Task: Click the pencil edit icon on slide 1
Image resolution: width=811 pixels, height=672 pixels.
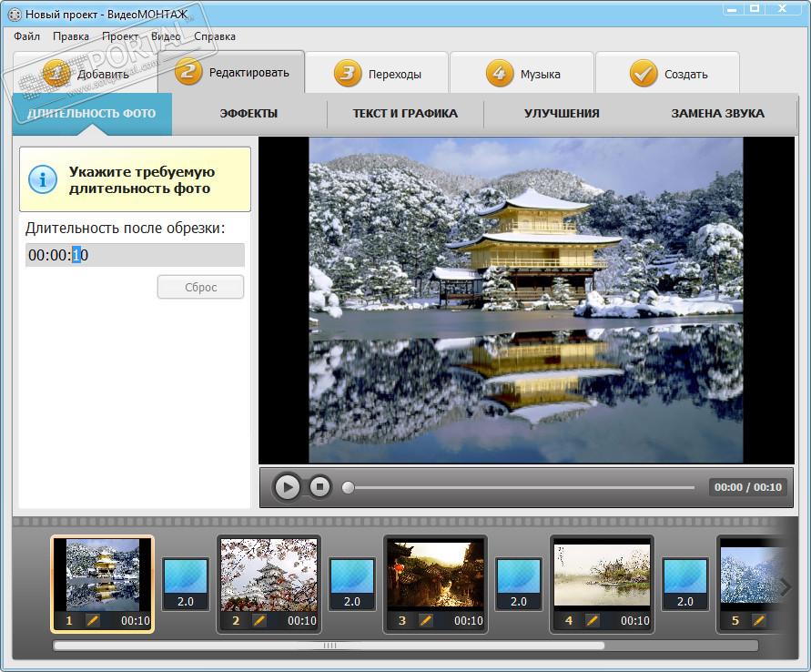Action: coord(92,620)
